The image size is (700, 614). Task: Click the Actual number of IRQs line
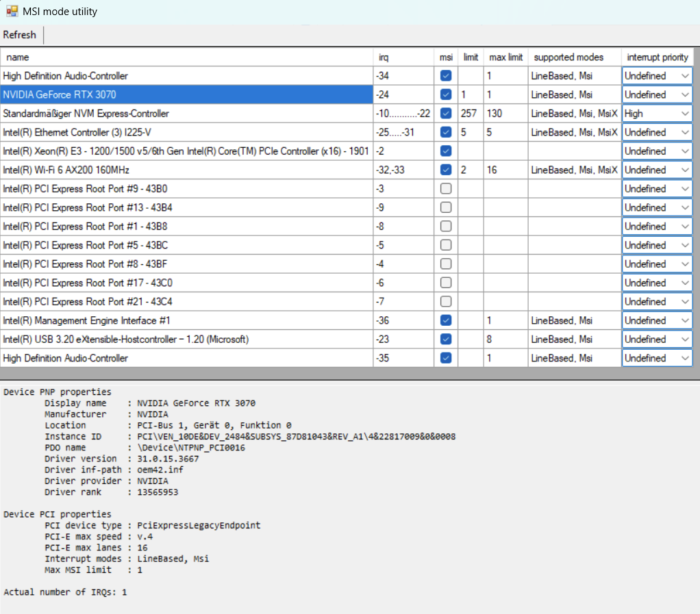pyautogui.click(x=65, y=592)
